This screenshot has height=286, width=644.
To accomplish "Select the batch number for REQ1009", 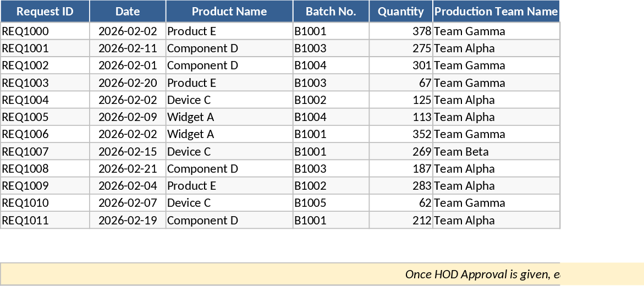I will [x=331, y=186].
